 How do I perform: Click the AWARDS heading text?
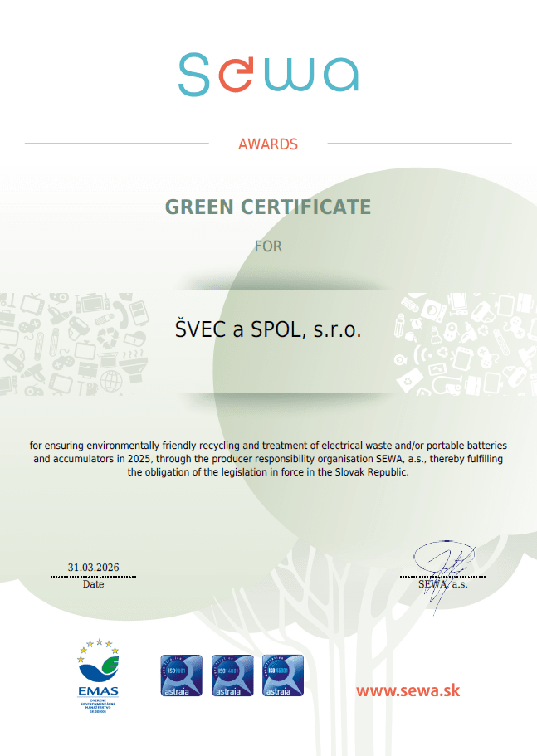[267, 144]
